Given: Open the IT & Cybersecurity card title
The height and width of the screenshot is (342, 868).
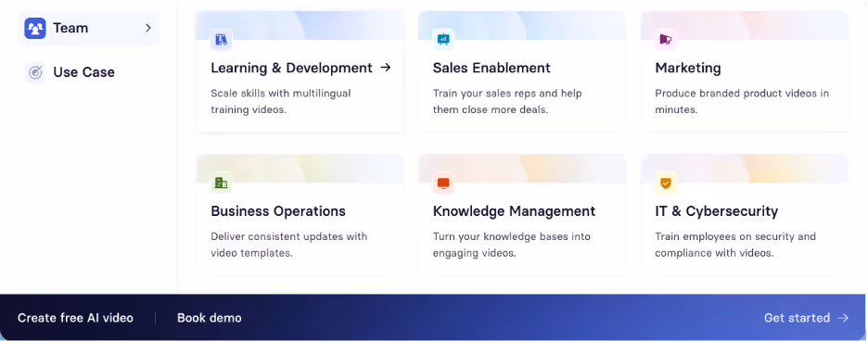Looking at the screenshot, I should [x=716, y=211].
